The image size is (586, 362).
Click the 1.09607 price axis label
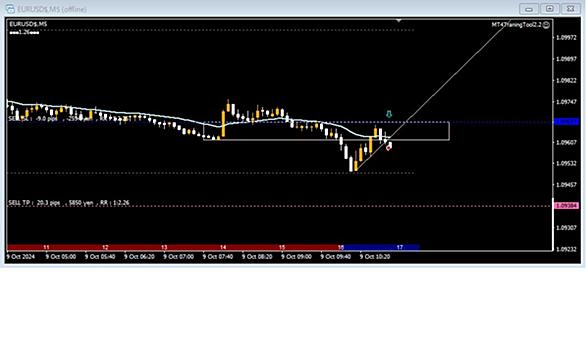point(566,142)
